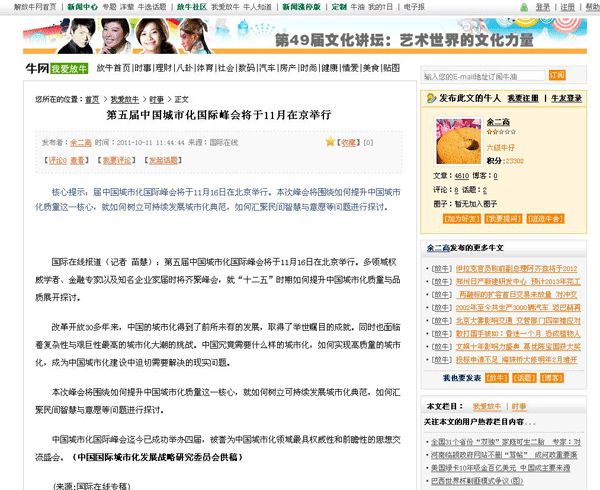Click the 我要提问 button
This screenshot has width=600, height=490.
[503, 219]
